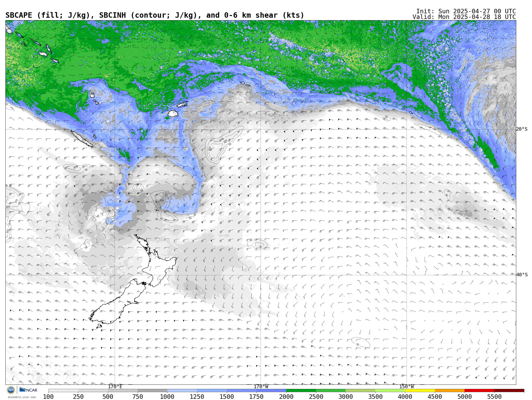Click the 170°W longitude label
532x400 pixels.
coord(261,386)
